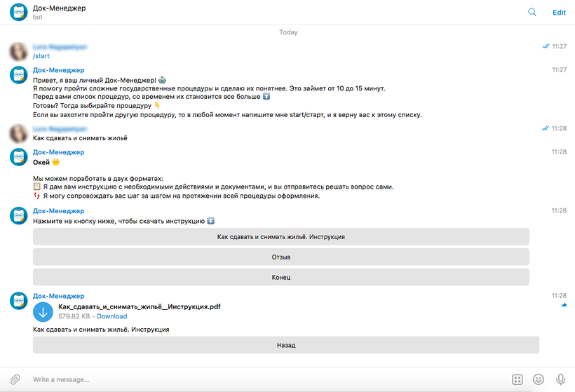Open the bot keyboard commands icon
The height and width of the screenshot is (392, 575).
pyautogui.click(x=517, y=379)
